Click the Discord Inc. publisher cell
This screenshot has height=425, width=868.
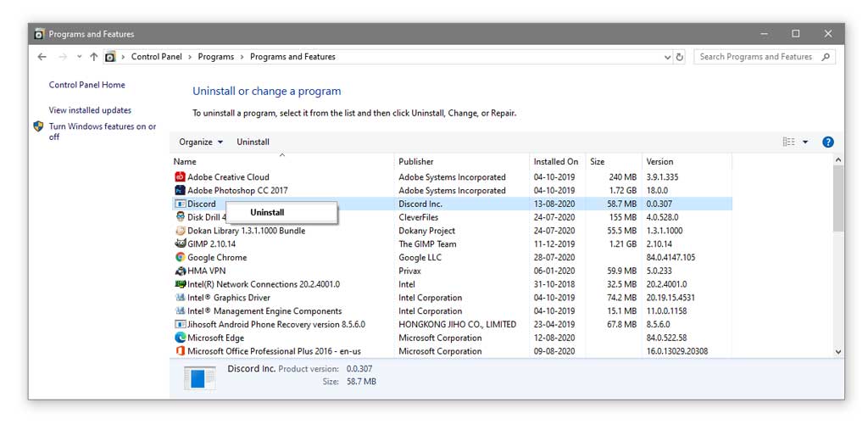point(420,204)
